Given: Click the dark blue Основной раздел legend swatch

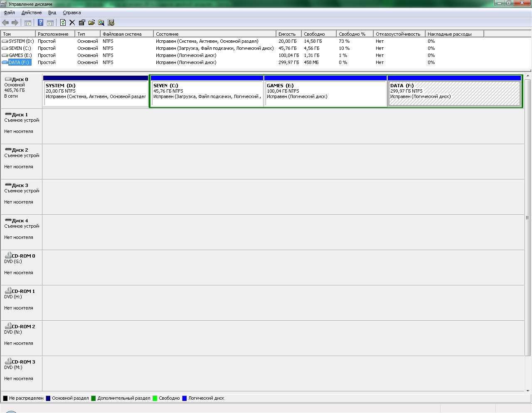Looking at the screenshot, I should 48,398.
